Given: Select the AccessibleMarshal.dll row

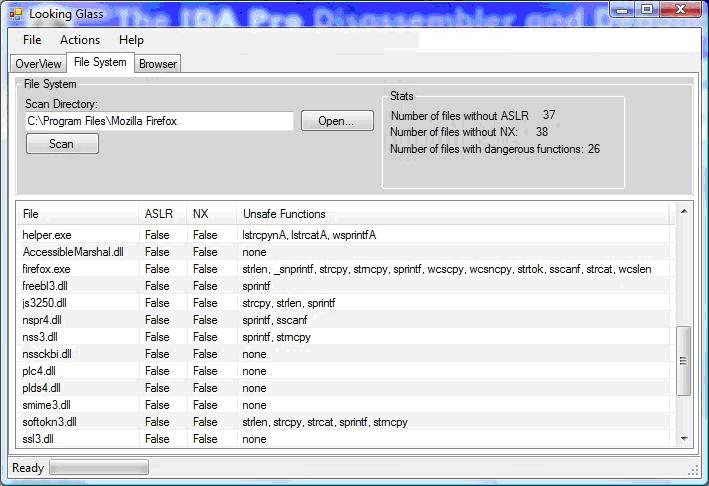Looking at the screenshot, I should [x=344, y=252].
